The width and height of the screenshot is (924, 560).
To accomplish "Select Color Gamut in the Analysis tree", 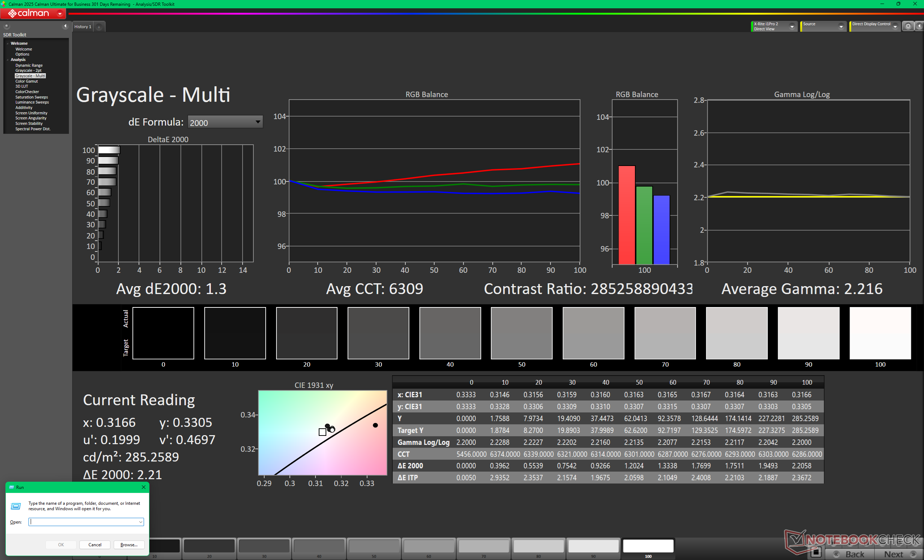I will [x=27, y=81].
